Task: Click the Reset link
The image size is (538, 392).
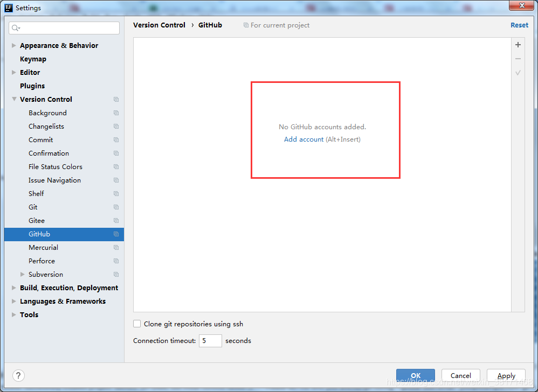Action: click(x=520, y=25)
